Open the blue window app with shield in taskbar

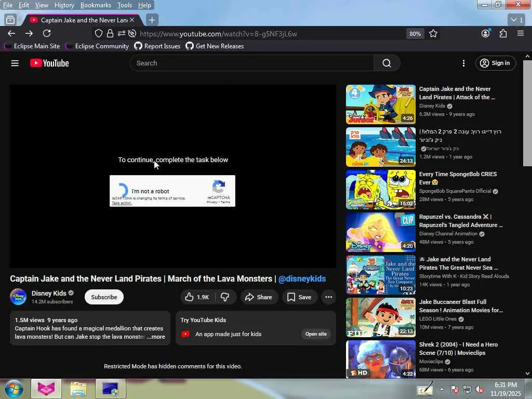tap(111, 389)
